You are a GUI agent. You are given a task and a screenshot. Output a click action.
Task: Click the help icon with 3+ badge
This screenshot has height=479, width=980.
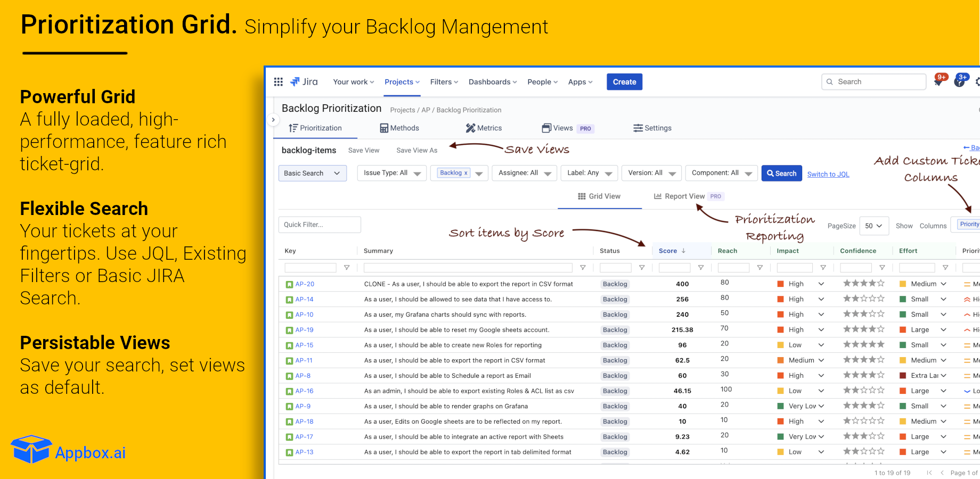pyautogui.click(x=960, y=81)
